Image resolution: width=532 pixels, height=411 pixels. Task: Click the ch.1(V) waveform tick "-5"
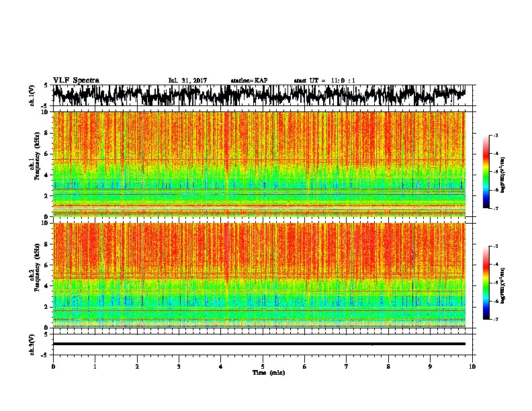[45, 106]
